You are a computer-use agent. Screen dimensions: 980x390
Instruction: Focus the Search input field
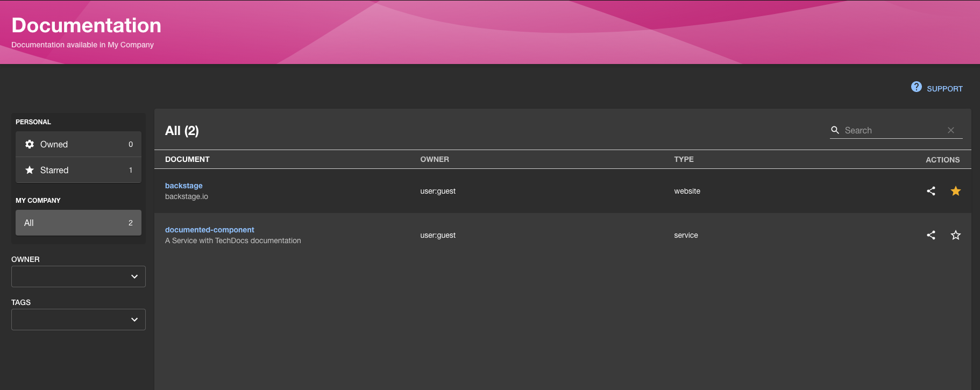pos(893,130)
